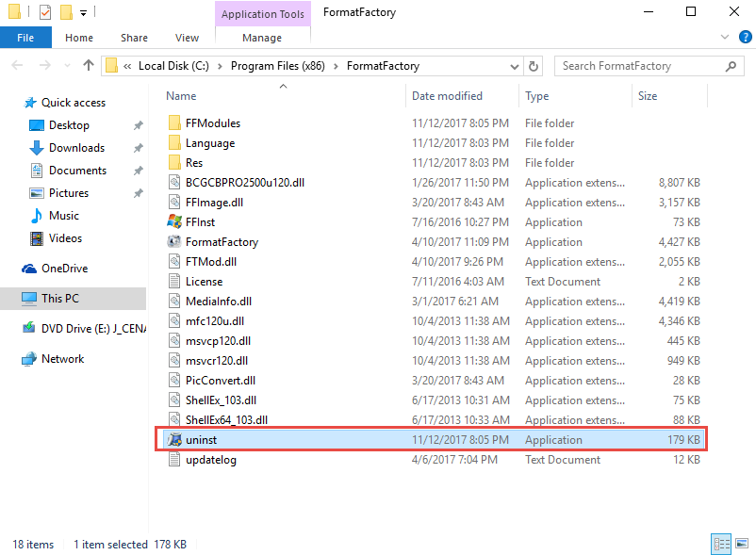Select the License text document icon

(174, 281)
